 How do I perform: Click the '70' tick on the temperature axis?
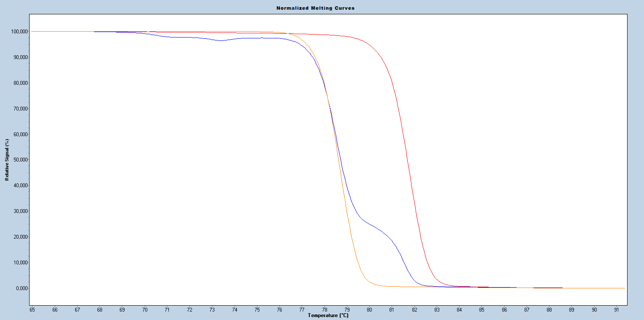145,310
